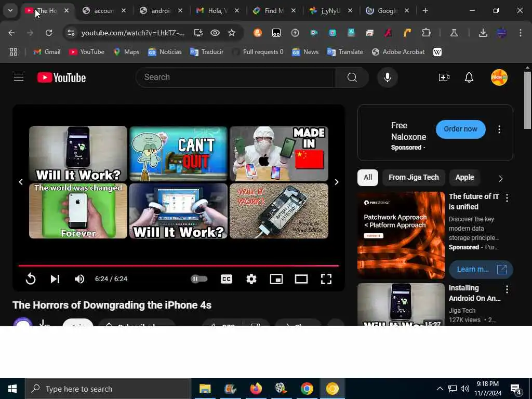Skip to next video
Screen dimensions: 532x399
pos(55,279)
